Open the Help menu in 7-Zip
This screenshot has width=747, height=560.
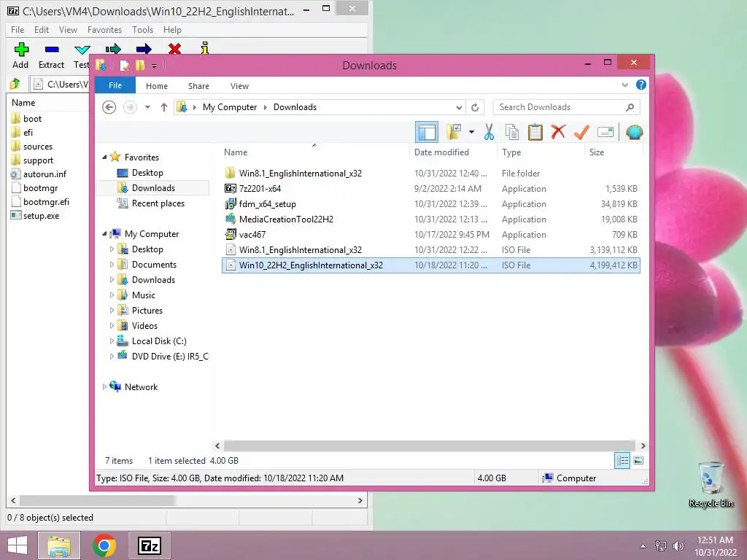172,29
